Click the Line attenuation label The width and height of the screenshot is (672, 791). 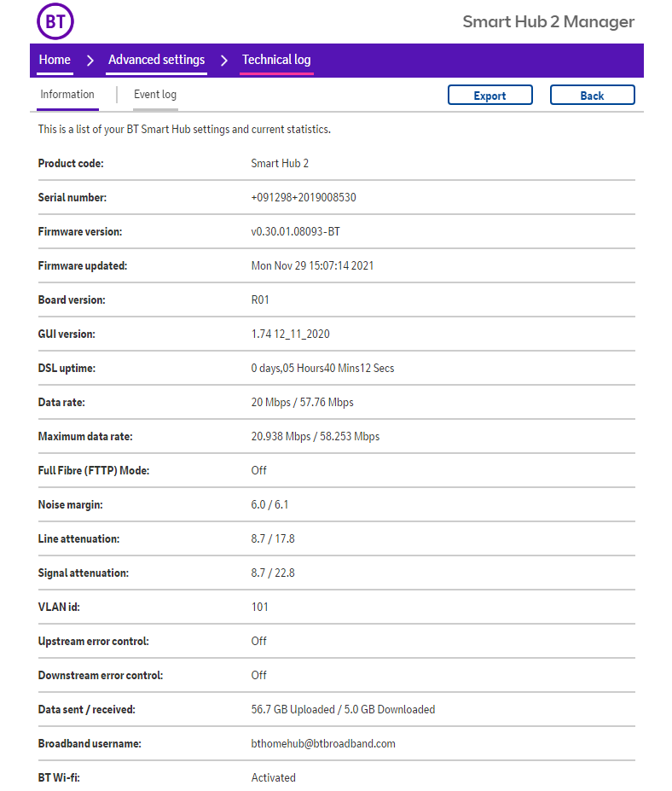point(79,538)
